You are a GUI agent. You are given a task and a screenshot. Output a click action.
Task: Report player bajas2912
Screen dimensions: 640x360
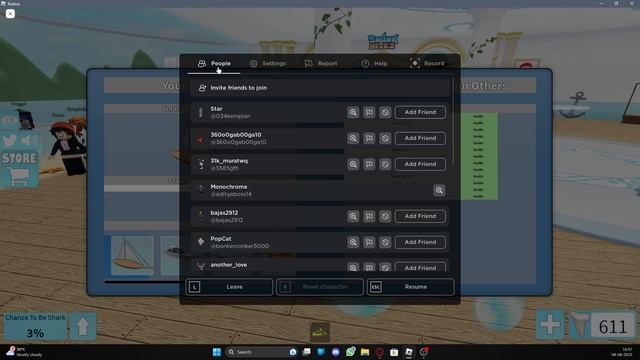pos(369,216)
